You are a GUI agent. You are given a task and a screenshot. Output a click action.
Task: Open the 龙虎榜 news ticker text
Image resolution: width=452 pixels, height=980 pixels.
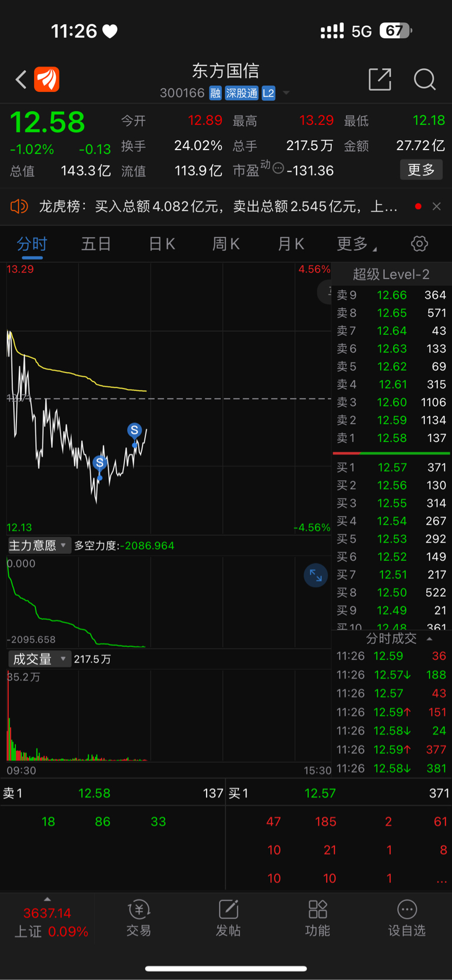click(218, 207)
